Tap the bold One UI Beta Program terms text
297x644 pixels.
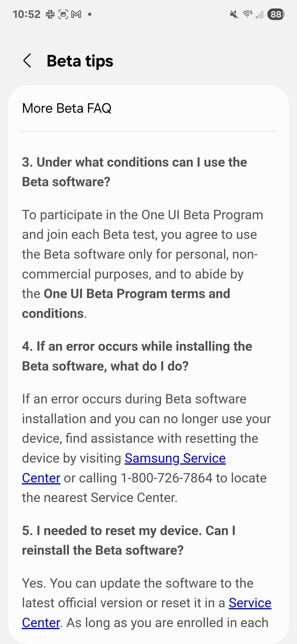point(137,294)
